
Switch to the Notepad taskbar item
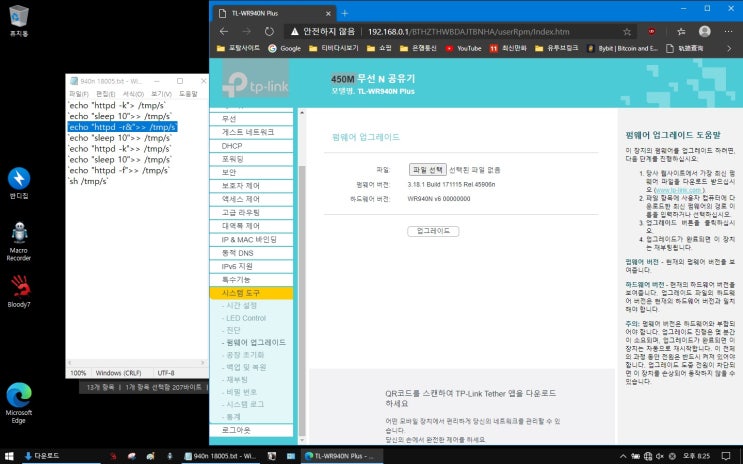tap(221, 456)
